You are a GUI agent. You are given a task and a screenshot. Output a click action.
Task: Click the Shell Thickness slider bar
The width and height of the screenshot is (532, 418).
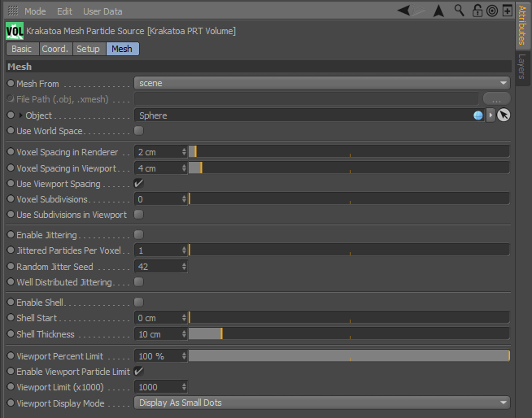tap(349, 334)
